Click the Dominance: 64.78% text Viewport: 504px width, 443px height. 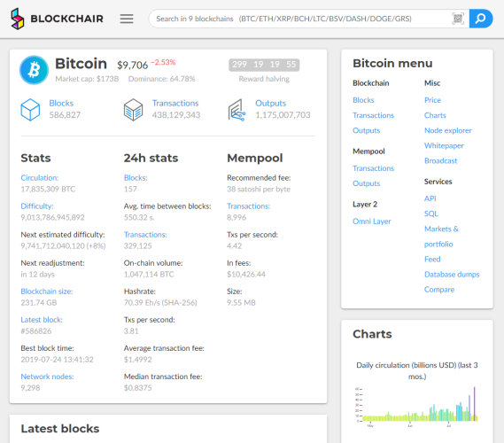click(162, 79)
